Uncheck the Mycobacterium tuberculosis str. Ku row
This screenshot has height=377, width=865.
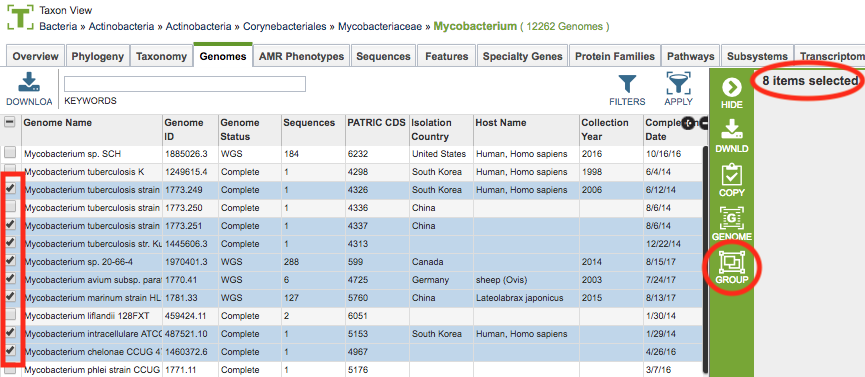[x=10, y=243]
